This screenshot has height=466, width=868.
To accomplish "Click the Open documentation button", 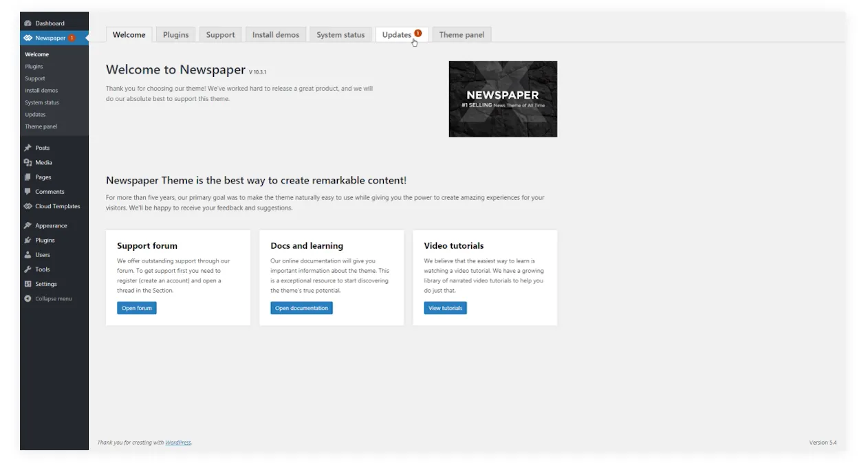I will [x=301, y=308].
